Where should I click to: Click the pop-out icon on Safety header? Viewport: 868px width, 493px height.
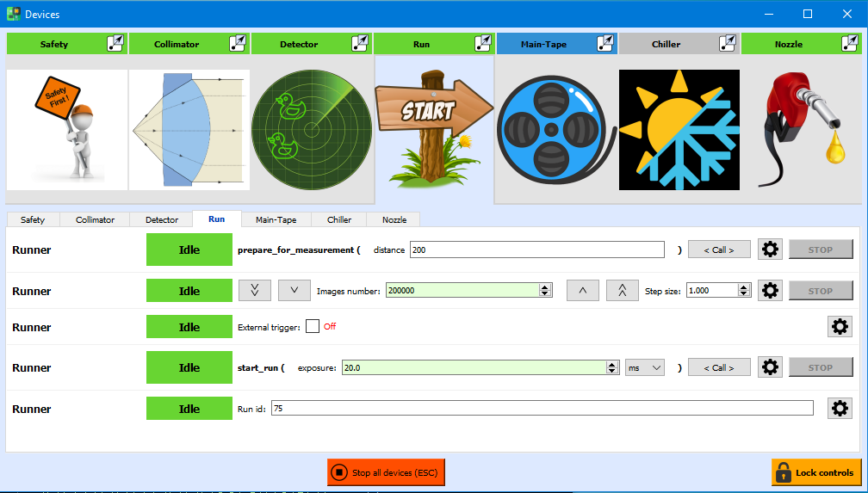click(x=115, y=44)
